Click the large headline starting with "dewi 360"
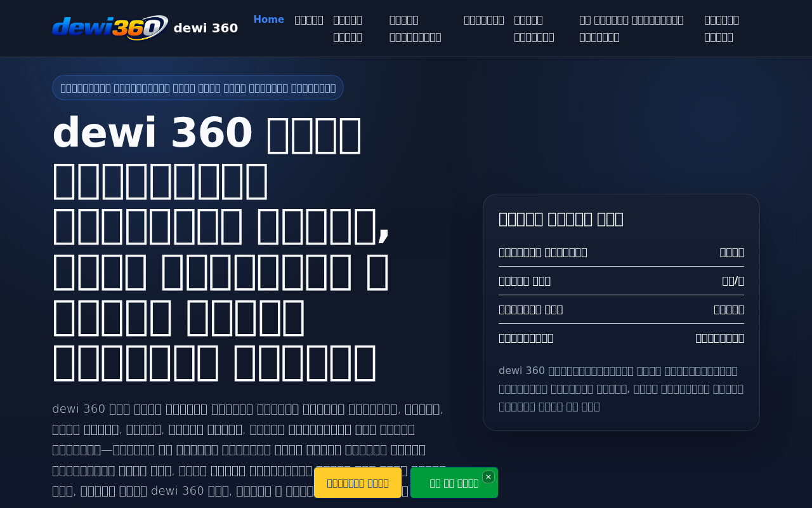The image size is (812, 508). coord(222,248)
